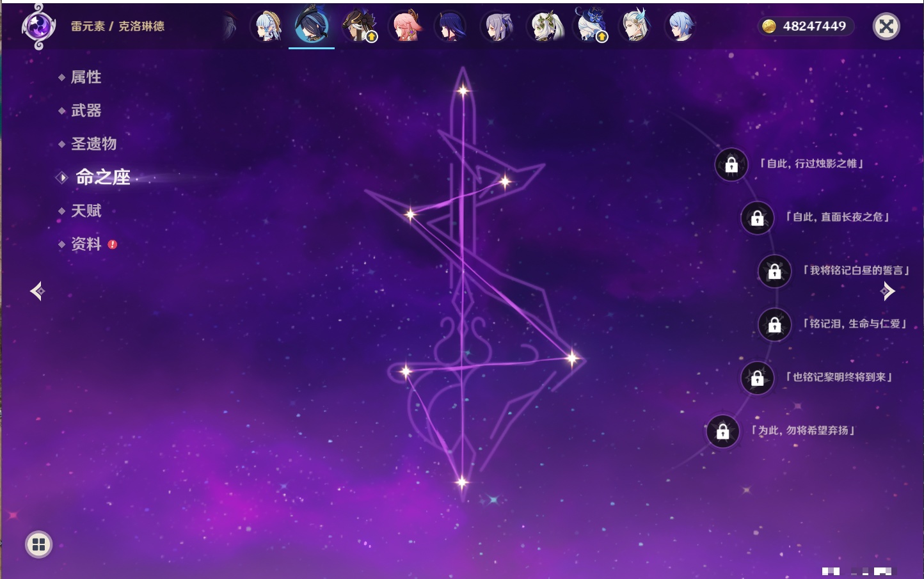Switch to the 武器 weapon page
Viewport: 924px width, 579px height.
(86, 111)
